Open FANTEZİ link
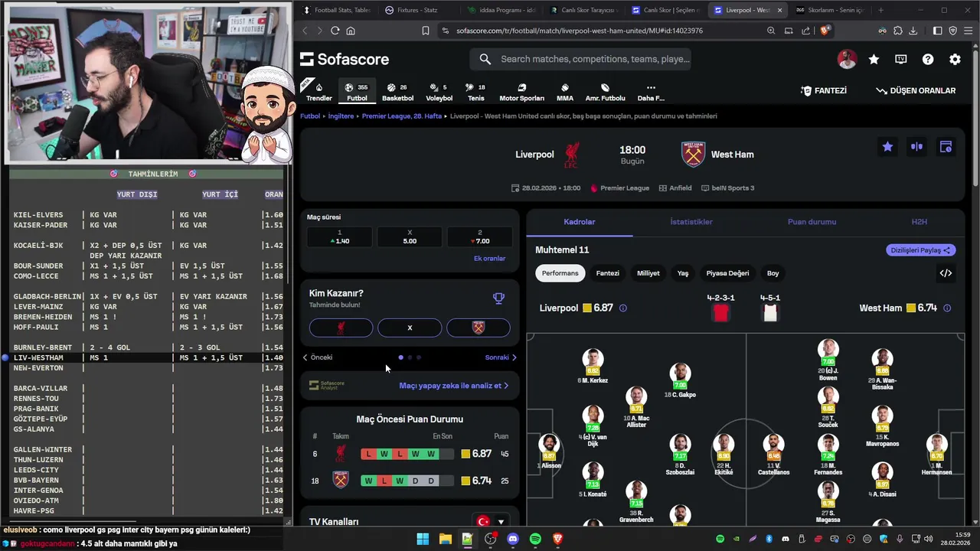Image resolution: width=980 pixels, height=551 pixels. pos(824,90)
